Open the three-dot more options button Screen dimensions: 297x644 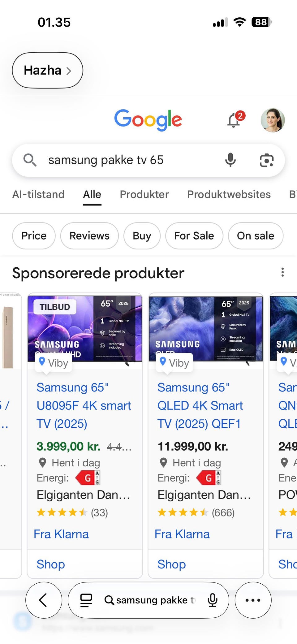pos(253,600)
